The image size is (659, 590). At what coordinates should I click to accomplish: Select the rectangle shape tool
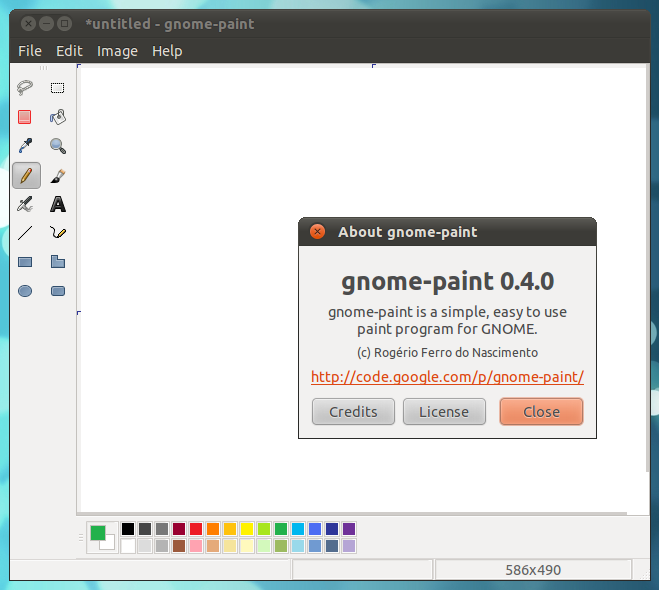(x=25, y=262)
